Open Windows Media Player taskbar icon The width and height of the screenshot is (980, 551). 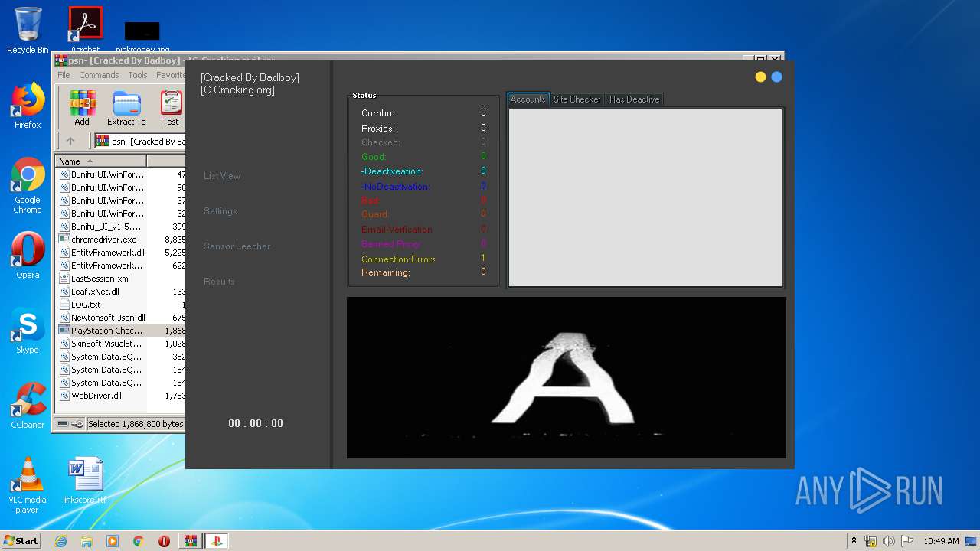pyautogui.click(x=113, y=541)
